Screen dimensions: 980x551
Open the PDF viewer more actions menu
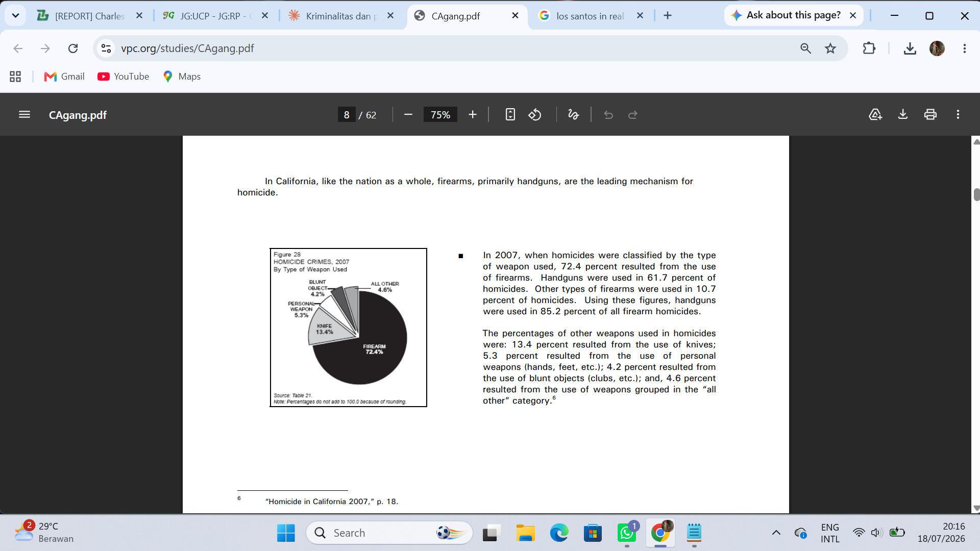(x=958, y=115)
